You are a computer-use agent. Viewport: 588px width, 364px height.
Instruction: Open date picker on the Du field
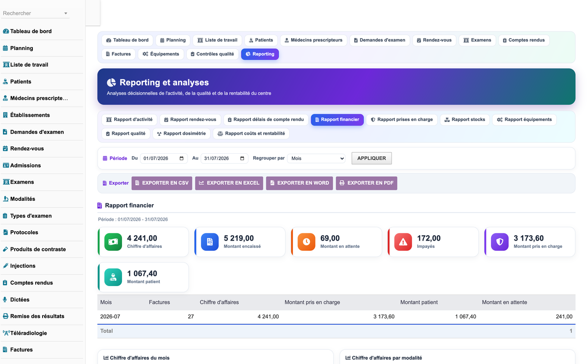[181, 158]
